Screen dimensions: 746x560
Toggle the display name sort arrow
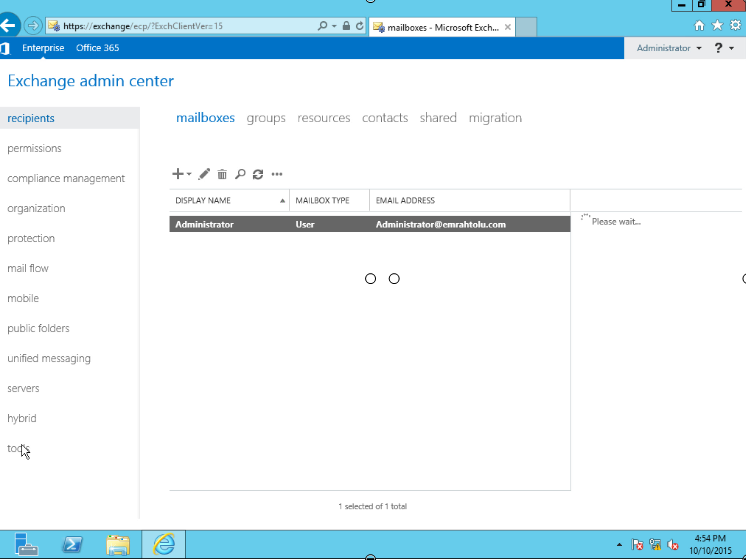pos(282,201)
